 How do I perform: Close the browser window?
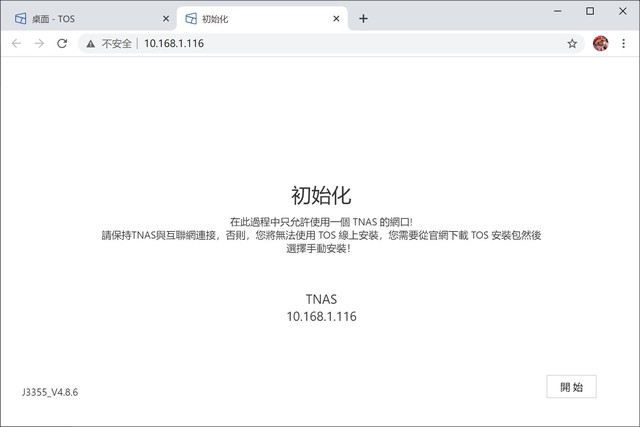coord(622,11)
